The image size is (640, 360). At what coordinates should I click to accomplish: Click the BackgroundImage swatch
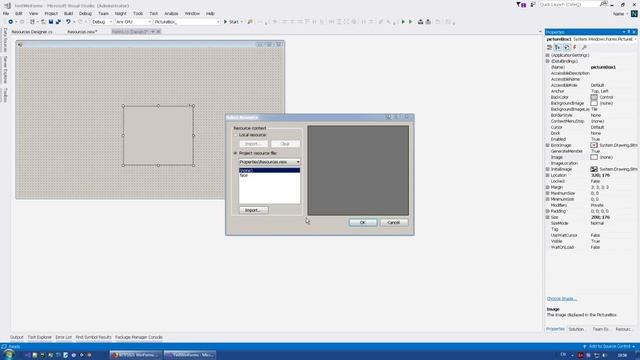tap(594, 103)
